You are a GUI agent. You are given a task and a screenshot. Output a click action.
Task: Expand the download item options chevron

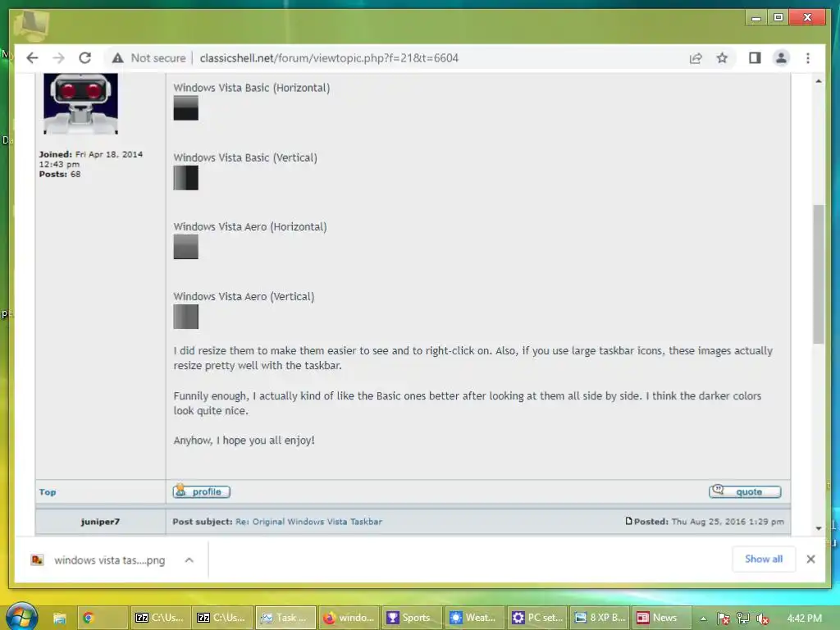[x=189, y=559]
